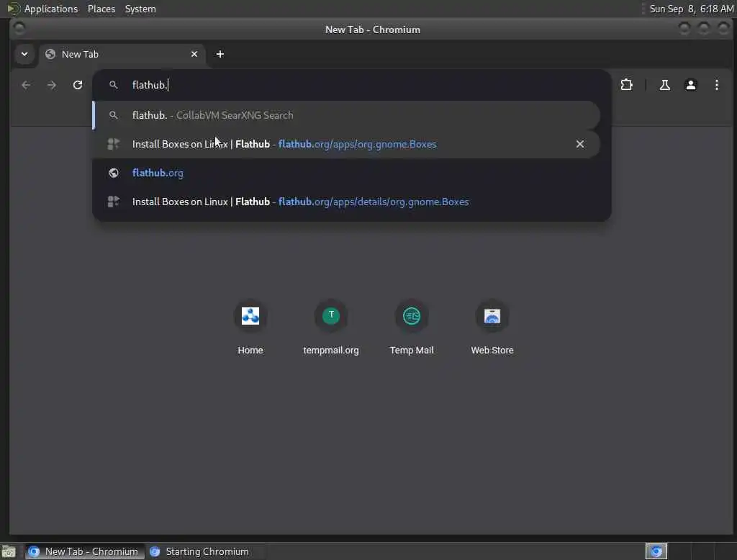Image resolution: width=737 pixels, height=560 pixels.
Task: Open the tempmail.org shortcut tile
Action: coord(331,328)
